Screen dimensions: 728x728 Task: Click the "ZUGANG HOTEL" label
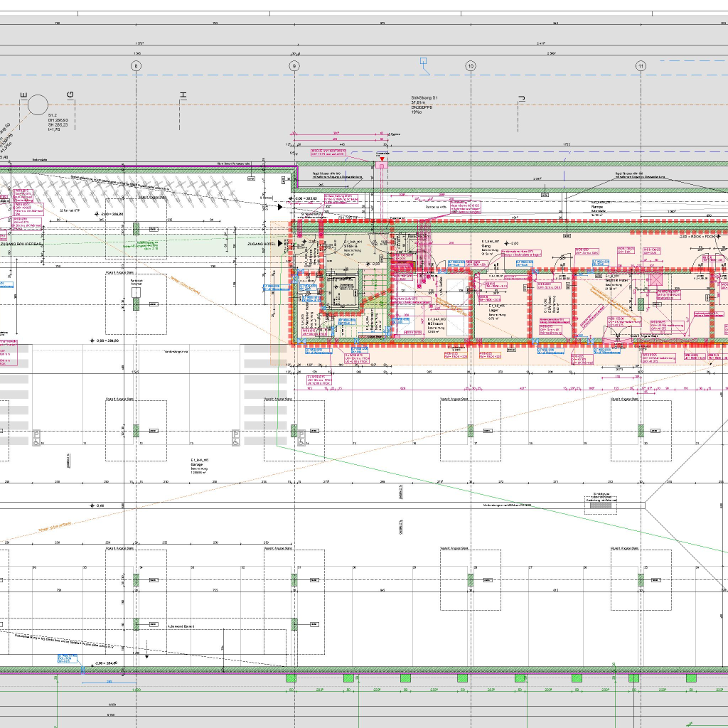pyautogui.click(x=262, y=244)
